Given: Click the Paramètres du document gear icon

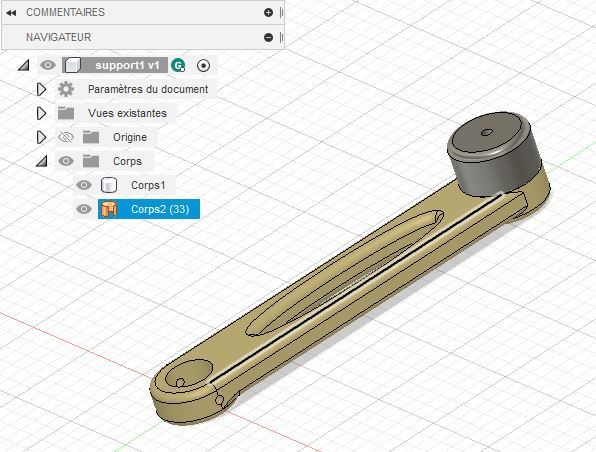Looking at the screenshot, I should pyautogui.click(x=66, y=89).
